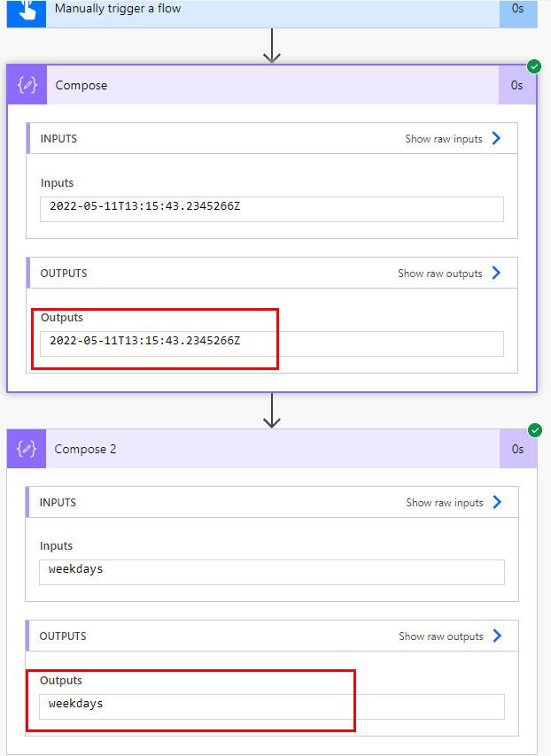Viewport: 551px width, 756px height.
Task: Click 'Show raw outputs' link in Compose
Action: point(440,274)
